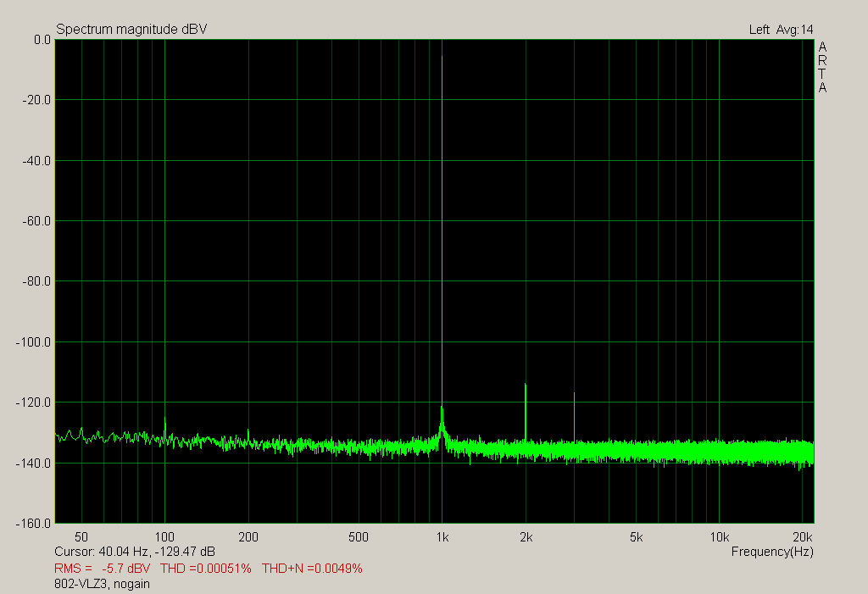The height and width of the screenshot is (594, 868).
Task: Click the red RMS = -5.7 dBV value
Action: point(102,568)
